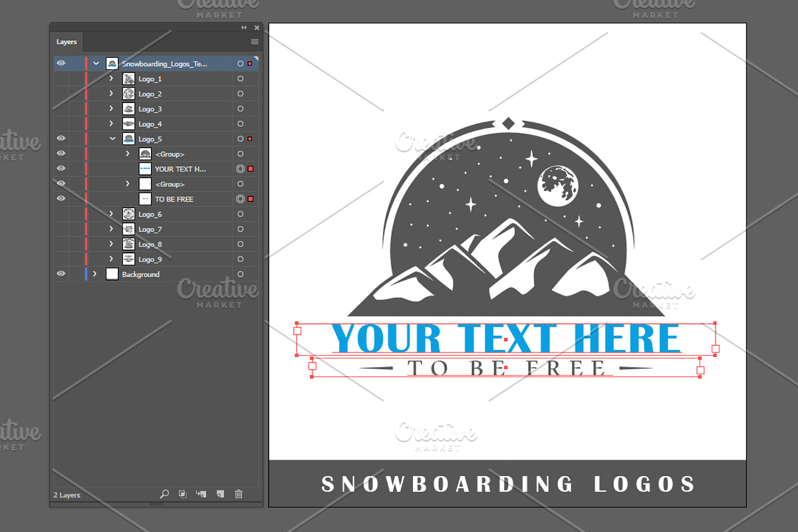Select the row named Logo_4

[156, 124]
